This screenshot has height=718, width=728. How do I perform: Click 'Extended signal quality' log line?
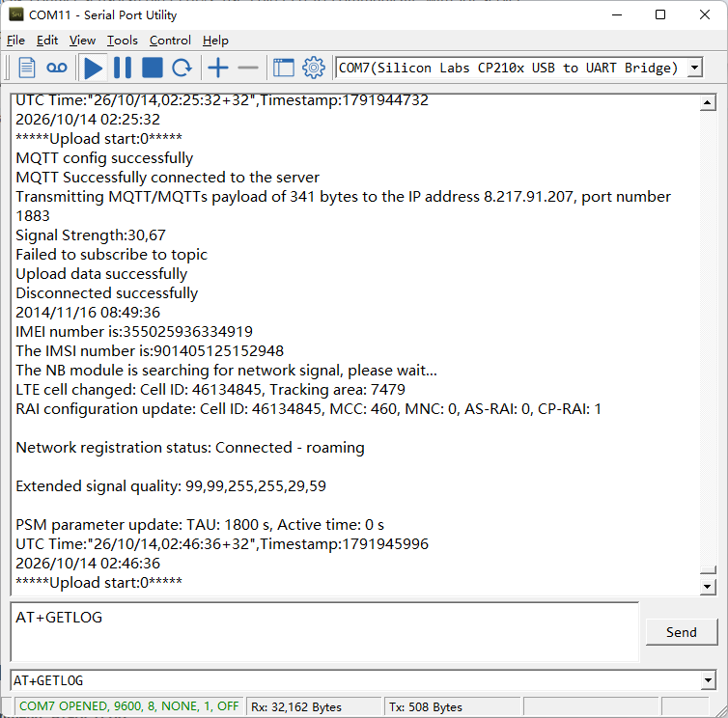click(171, 486)
